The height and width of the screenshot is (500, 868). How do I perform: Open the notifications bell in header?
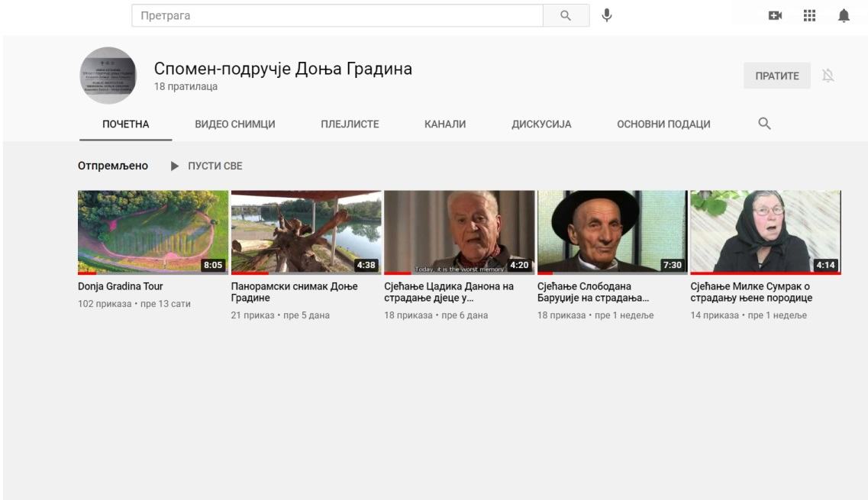point(844,16)
